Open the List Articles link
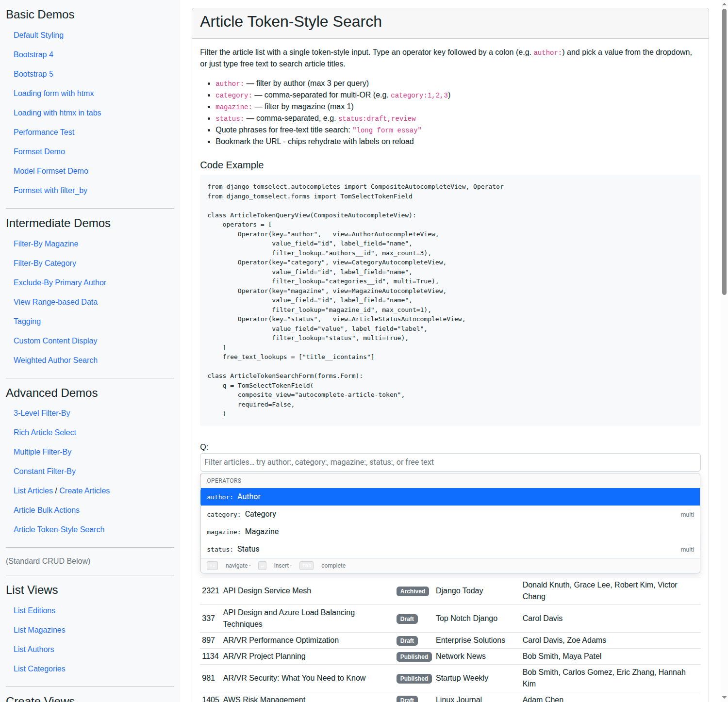Screen dimensions: 728x702 tap(33, 490)
